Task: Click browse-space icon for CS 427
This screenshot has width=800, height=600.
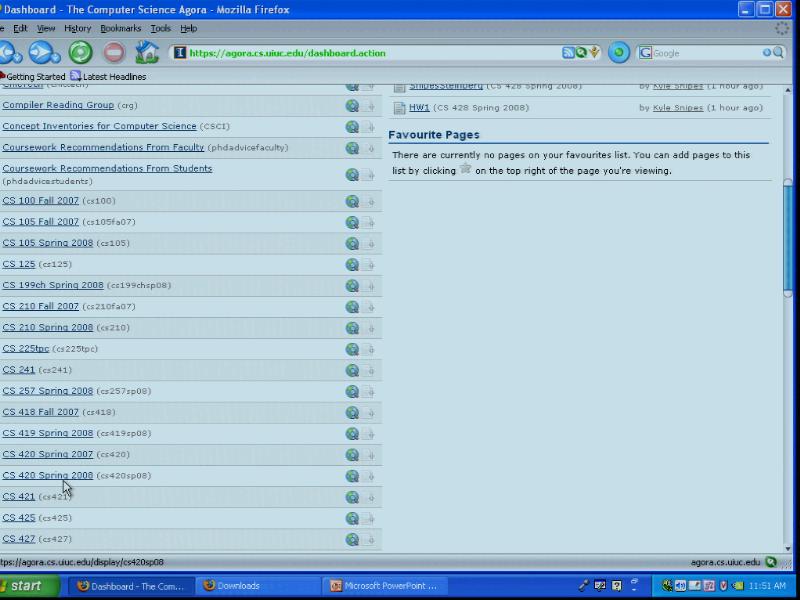Action: click(352, 539)
